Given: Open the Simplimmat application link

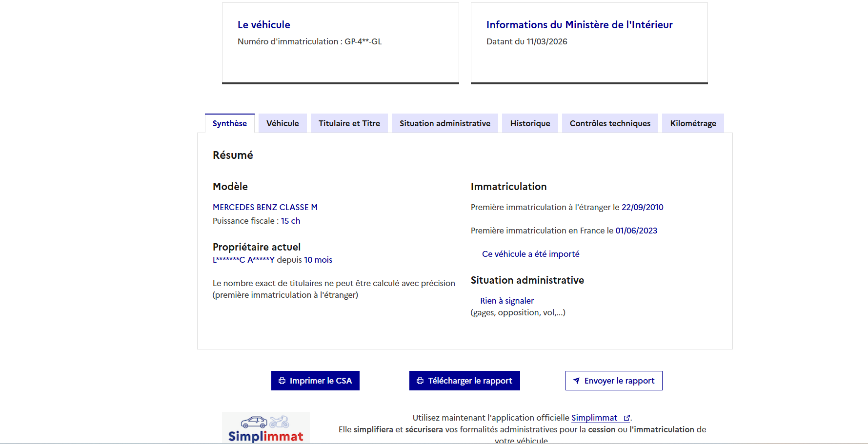Looking at the screenshot, I should coord(594,418).
